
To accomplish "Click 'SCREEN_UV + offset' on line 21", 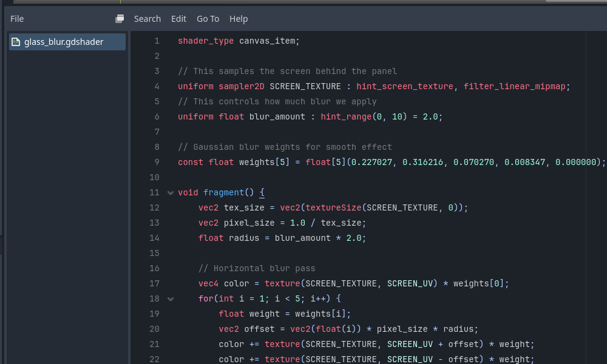I will [433, 344].
